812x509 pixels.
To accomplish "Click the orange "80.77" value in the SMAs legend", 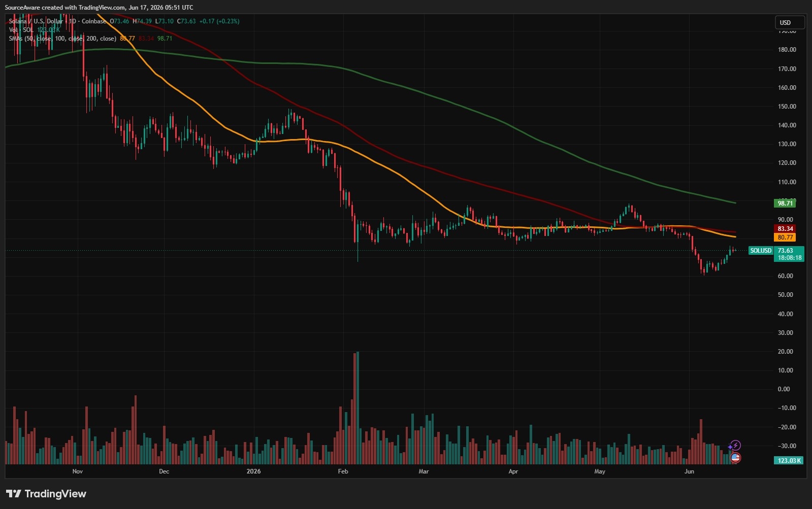I will point(127,39).
